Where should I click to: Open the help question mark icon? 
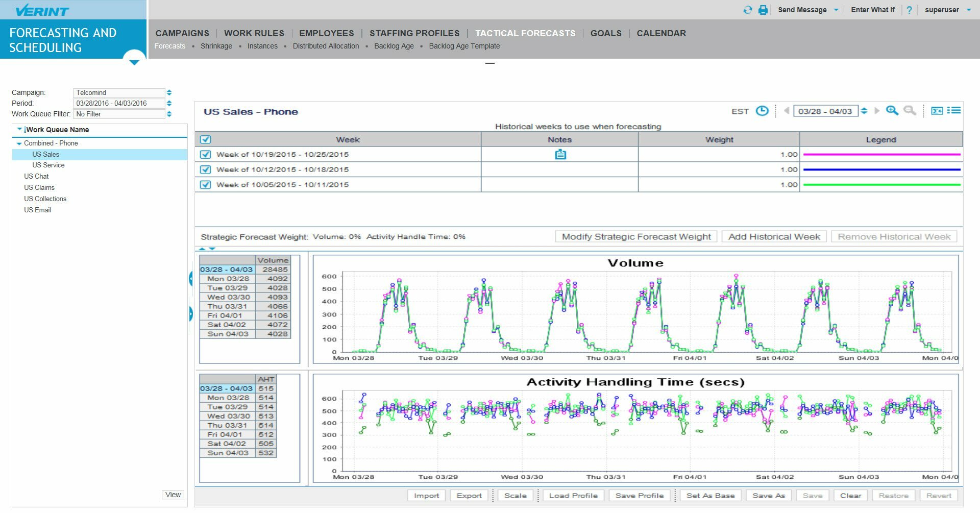909,9
